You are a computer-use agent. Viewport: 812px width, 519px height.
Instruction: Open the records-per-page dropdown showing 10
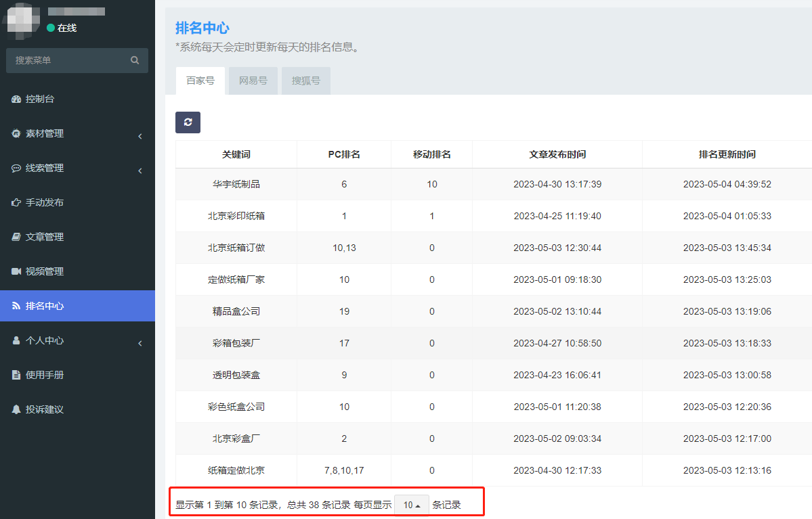coord(412,505)
